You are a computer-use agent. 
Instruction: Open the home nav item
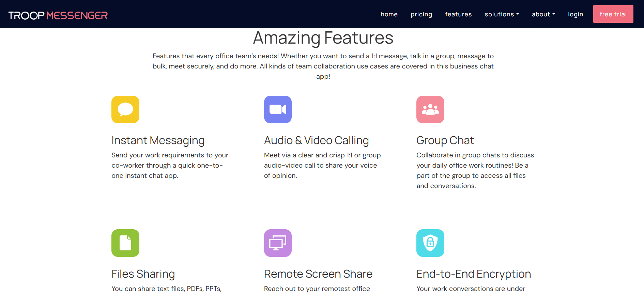pyautogui.click(x=389, y=14)
